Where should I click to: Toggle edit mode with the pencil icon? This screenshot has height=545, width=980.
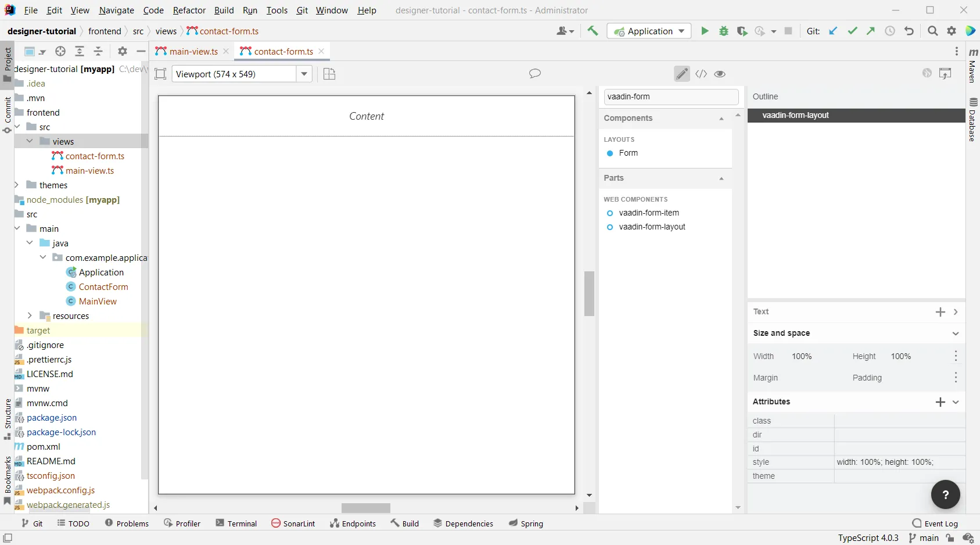pos(682,74)
